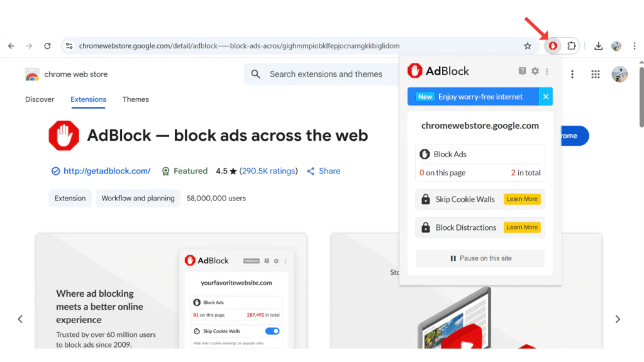Screen dimensions: 644x362
Task: Click the '2 in total' counter
Action: (x=526, y=173)
